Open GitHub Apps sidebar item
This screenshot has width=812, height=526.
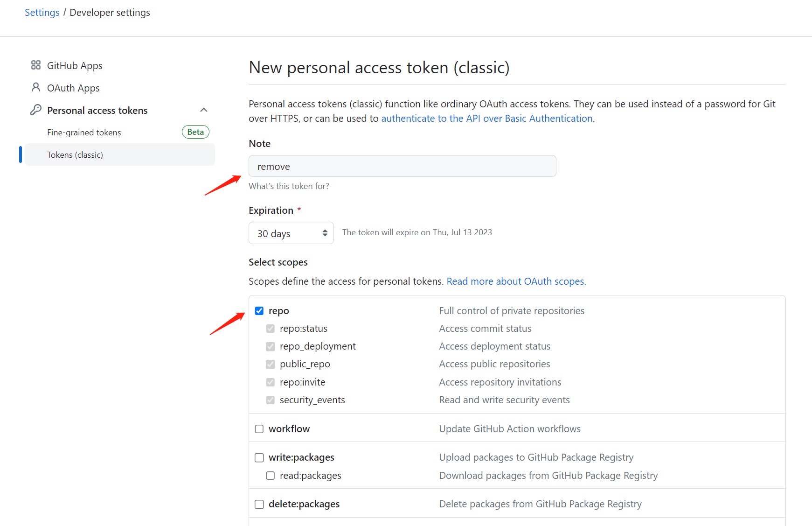coord(75,66)
